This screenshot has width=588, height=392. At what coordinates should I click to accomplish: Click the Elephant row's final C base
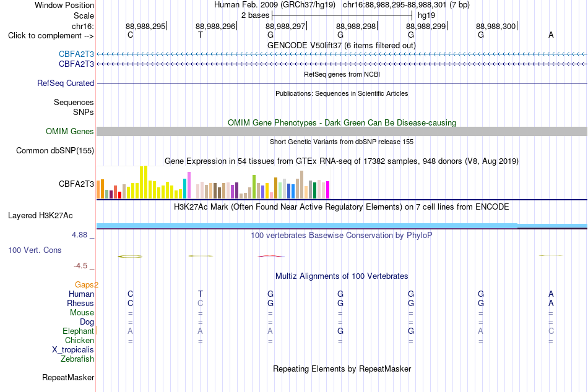[x=551, y=331]
